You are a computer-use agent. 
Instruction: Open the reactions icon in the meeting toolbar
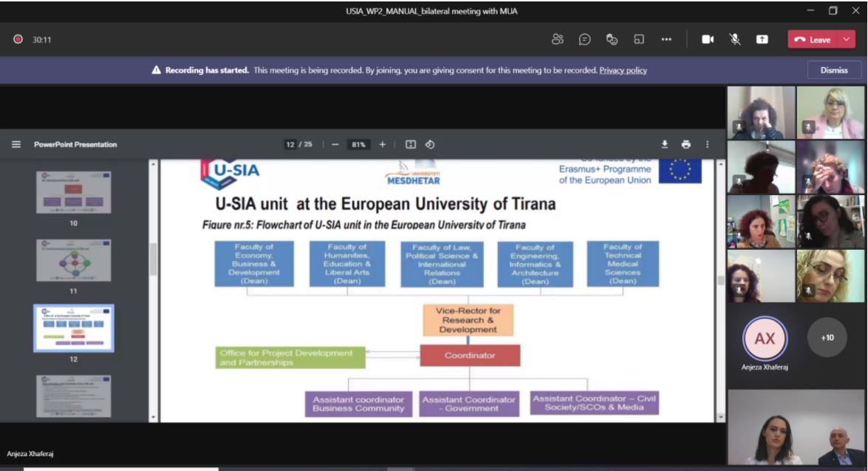pyautogui.click(x=612, y=39)
